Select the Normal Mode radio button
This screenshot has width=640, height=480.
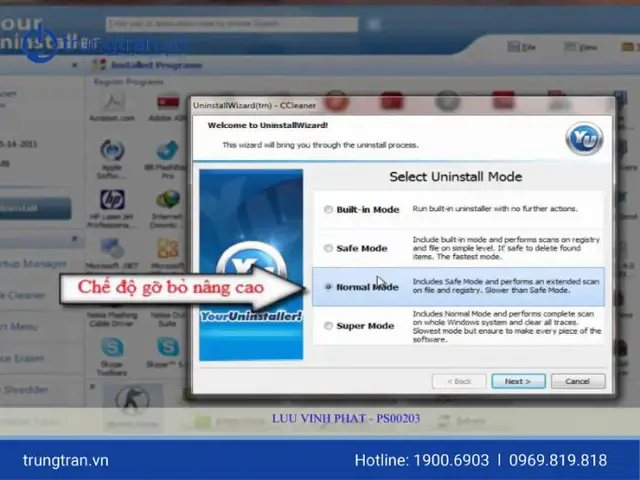[x=328, y=287]
